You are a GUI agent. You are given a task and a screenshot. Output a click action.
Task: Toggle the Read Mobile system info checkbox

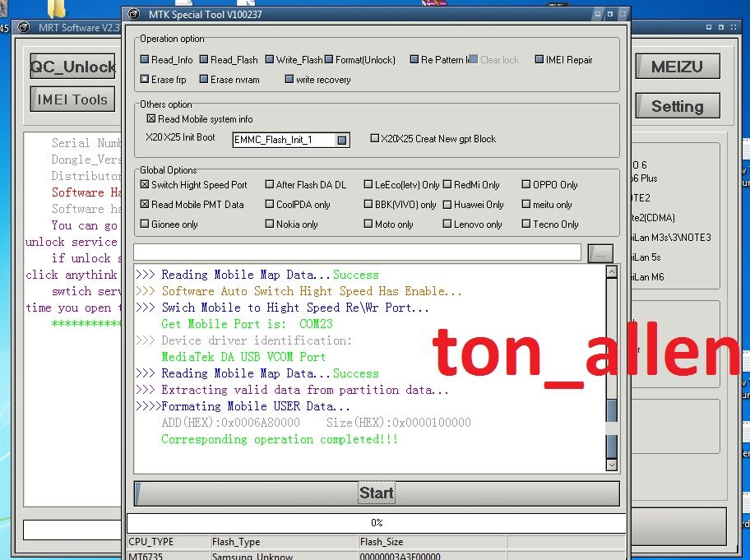[150, 119]
